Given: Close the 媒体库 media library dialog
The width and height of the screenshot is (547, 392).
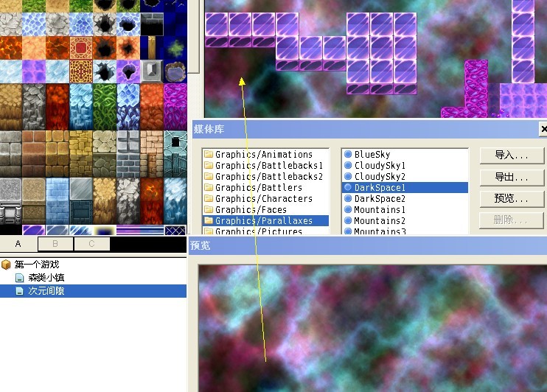Looking at the screenshot, I should 543,130.
